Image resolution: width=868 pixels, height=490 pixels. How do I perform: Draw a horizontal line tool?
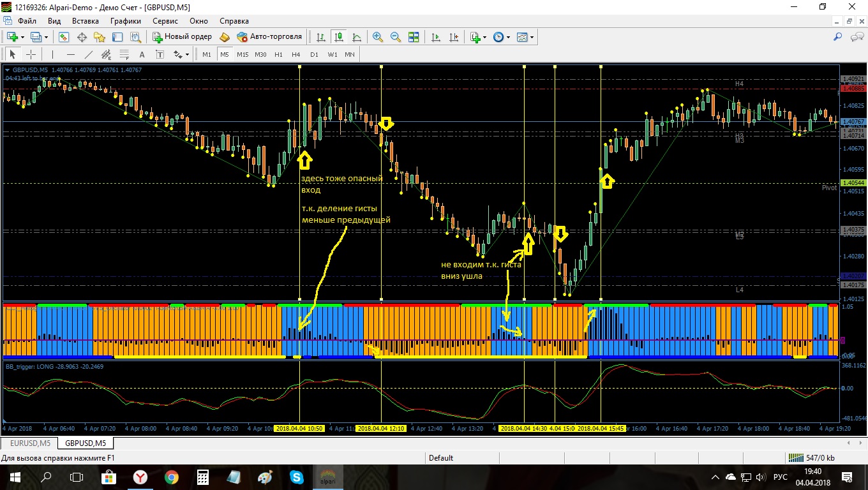click(x=71, y=54)
